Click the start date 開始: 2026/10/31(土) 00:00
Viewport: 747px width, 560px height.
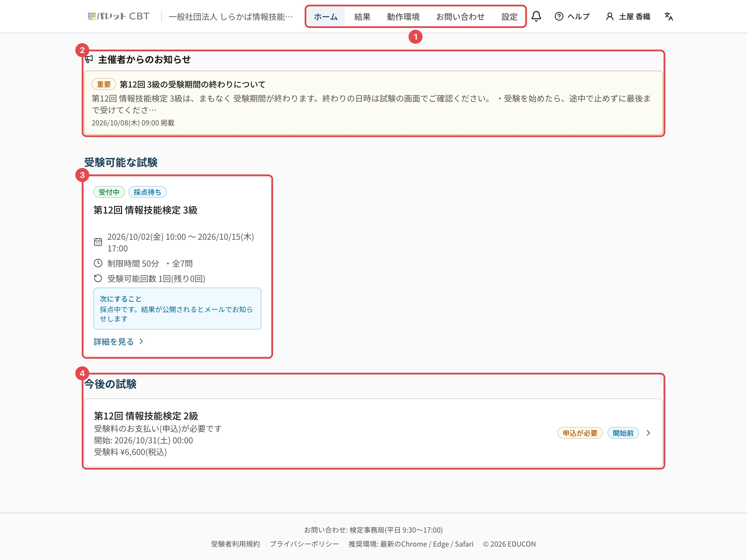pos(143,440)
